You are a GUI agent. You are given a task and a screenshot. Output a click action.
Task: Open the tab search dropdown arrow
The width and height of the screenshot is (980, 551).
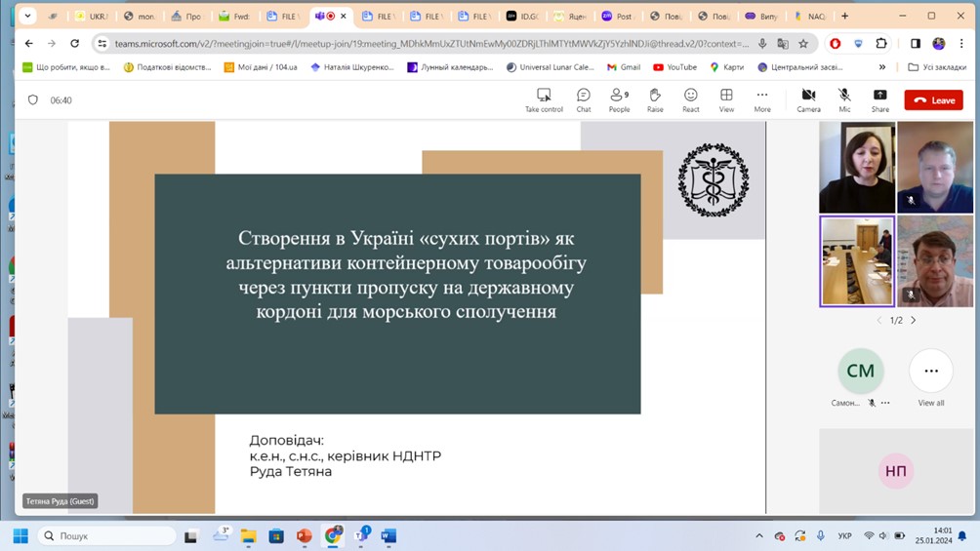pyautogui.click(x=27, y=16)
